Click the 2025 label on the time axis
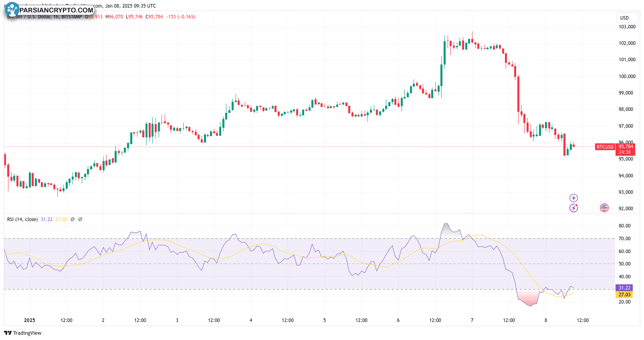 coord(30,320)
